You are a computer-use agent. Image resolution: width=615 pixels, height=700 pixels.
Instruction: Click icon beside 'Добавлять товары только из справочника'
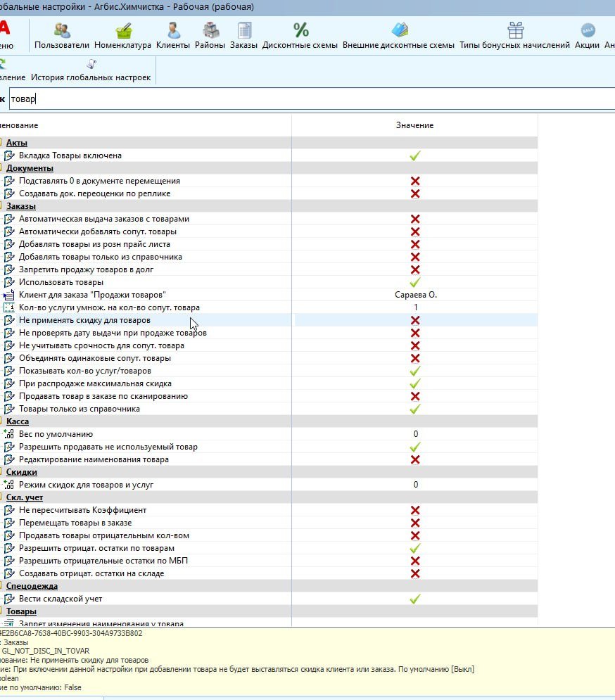point(9,257)
